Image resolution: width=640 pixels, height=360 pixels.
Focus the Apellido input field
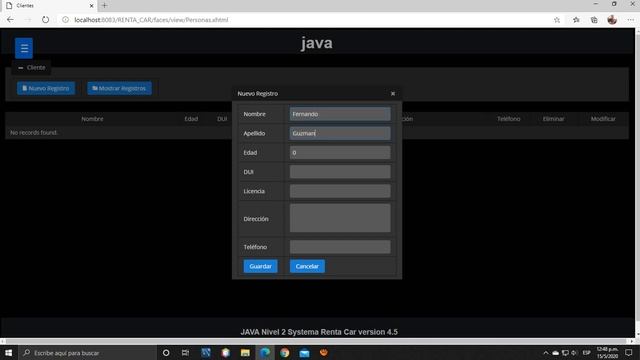click(x=340, y=133)
